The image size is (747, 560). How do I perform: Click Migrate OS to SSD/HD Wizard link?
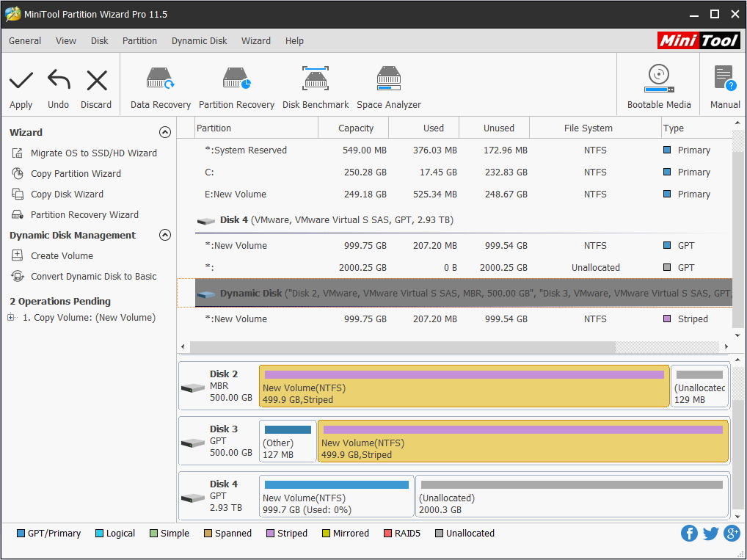point(94,153)
